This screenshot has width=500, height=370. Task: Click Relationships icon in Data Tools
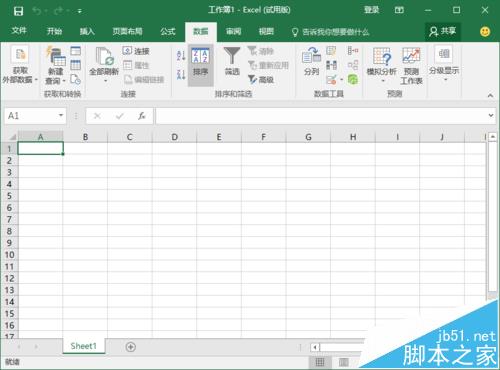coord(353,65)
